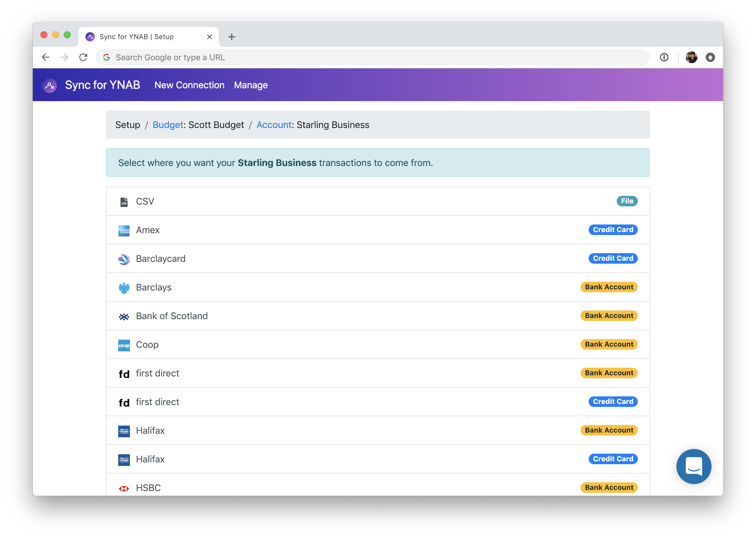Viewport: 756px width, 539px height.
Task: Click the Barclaycard logo
Action: tap(124, 259)
